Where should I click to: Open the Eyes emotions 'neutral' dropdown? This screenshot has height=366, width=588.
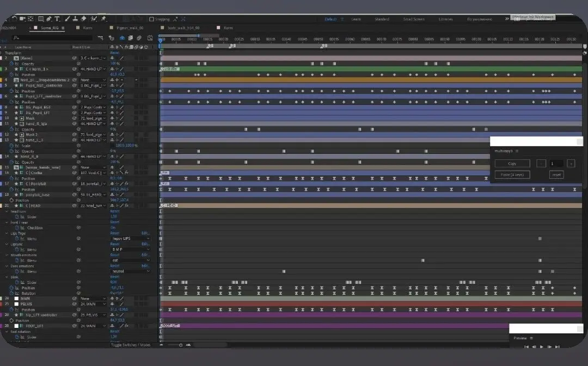coord(131,271)
